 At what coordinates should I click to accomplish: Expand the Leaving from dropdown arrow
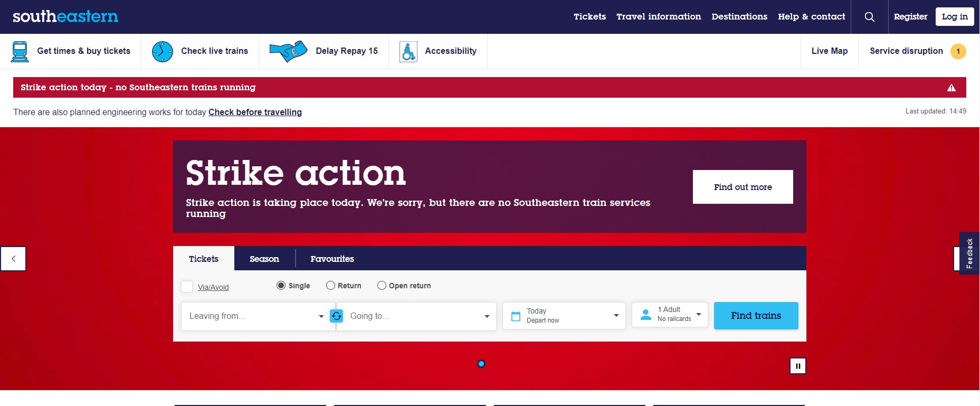(x=321, y=316)
